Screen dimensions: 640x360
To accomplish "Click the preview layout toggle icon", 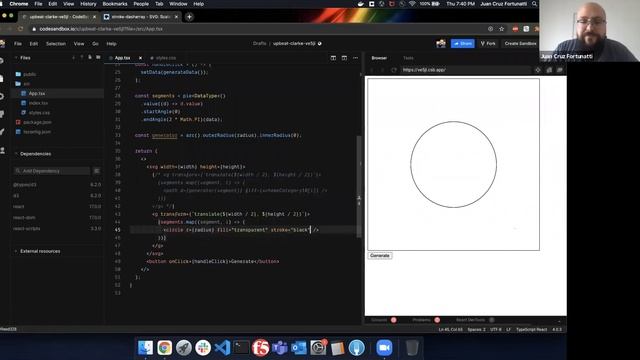I will click(344, 58).
